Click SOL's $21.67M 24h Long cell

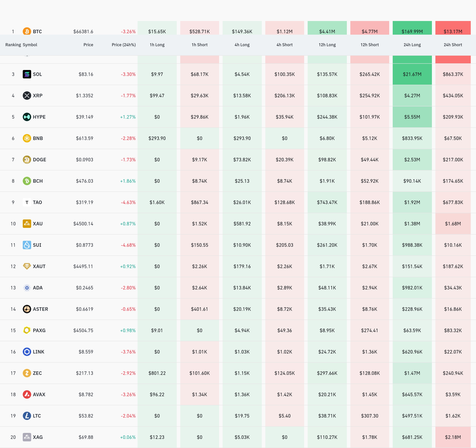412,74
